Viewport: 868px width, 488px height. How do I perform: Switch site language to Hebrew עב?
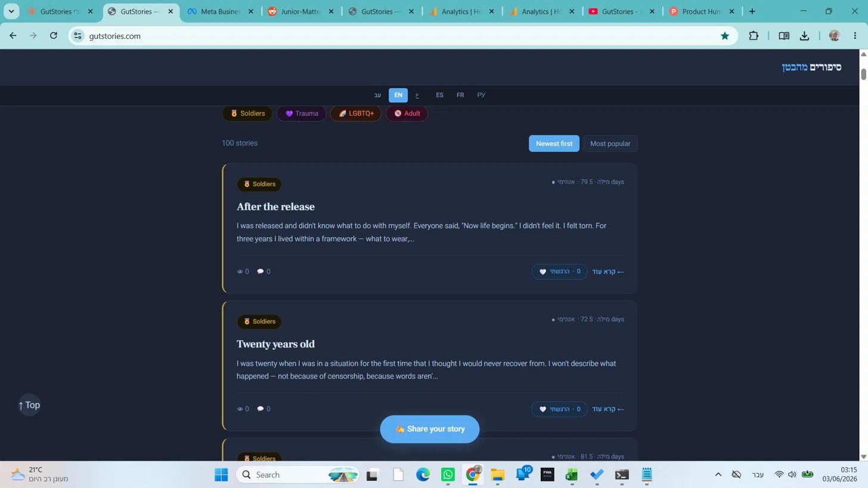point(377,95)
